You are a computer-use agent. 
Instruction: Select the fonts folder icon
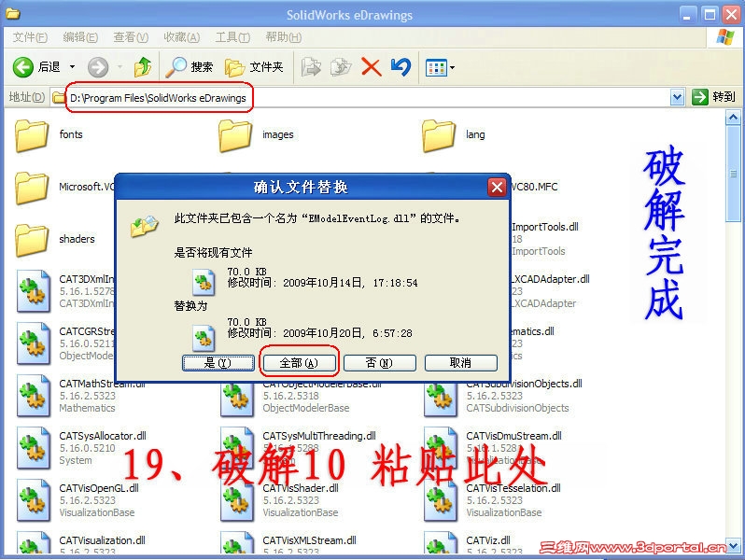32,135
